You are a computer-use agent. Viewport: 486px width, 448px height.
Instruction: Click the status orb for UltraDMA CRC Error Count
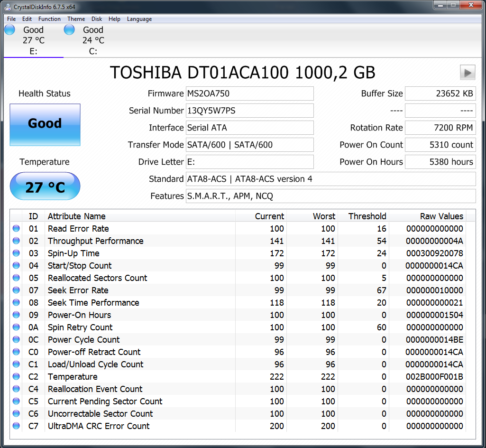pos(16,426)
